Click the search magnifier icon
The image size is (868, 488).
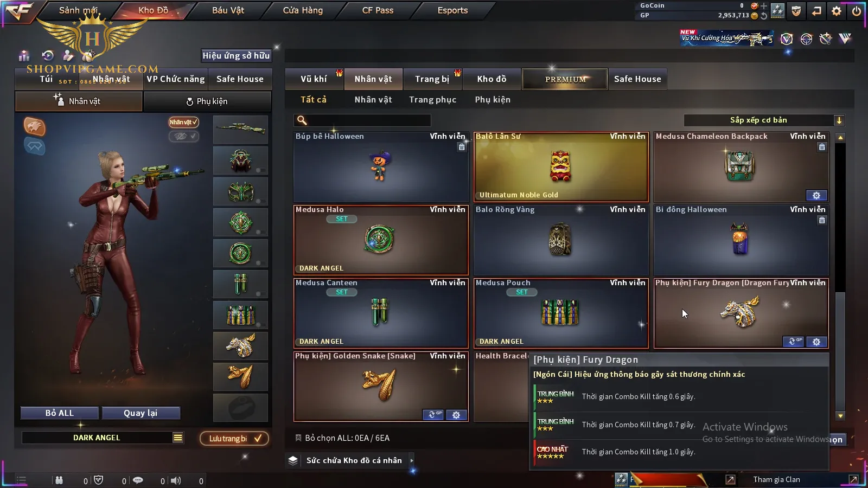pyautogui.click(x=302, y=120)
